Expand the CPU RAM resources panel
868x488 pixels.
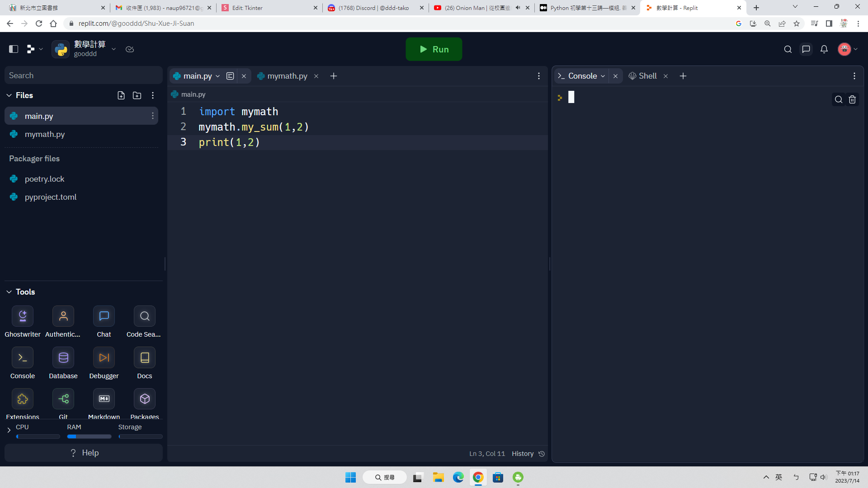pyautogui.click(x=9, y=430)
